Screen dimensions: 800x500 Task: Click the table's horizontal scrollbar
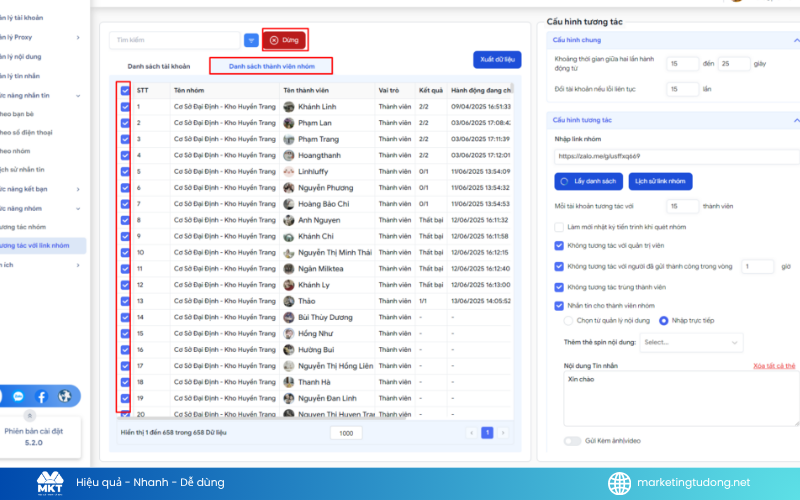pyautogui.click(x=261, y=419)
